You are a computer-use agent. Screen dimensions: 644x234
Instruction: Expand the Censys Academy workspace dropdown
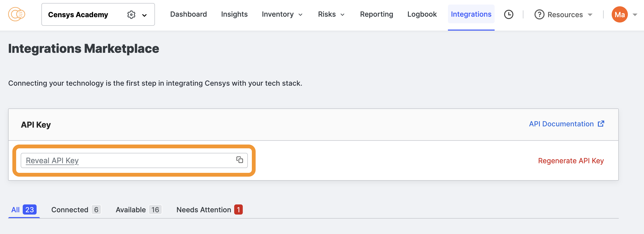[x=144, y=15]
